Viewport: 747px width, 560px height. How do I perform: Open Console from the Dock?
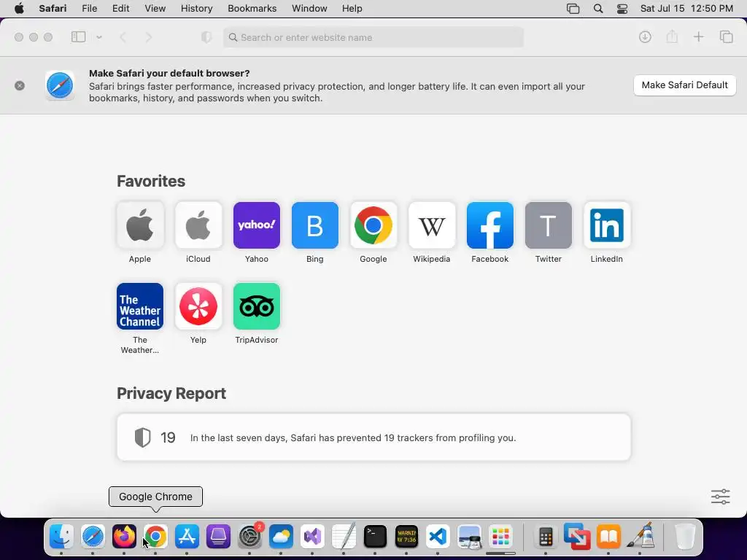(407, 537)
